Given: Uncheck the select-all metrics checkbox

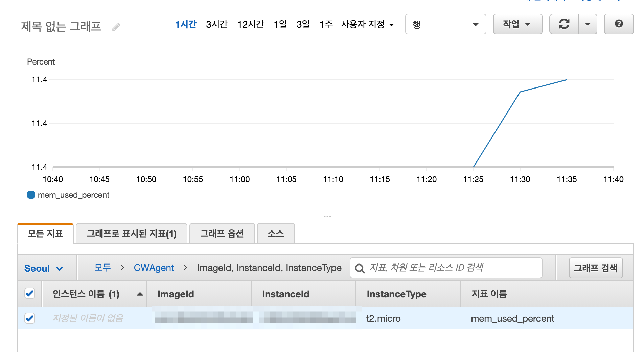Looking at the screenshot, I should (x=29, y=294).
